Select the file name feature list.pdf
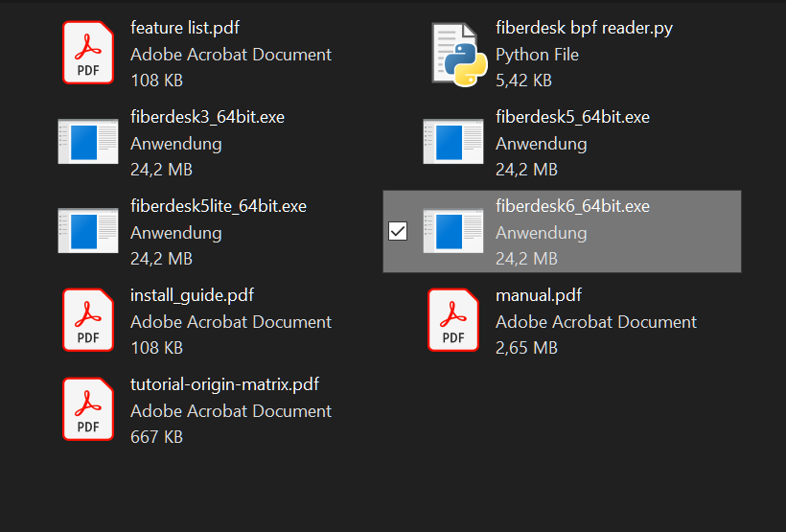The width and height of the screenshot is (786, 532). tap(185, 28)
